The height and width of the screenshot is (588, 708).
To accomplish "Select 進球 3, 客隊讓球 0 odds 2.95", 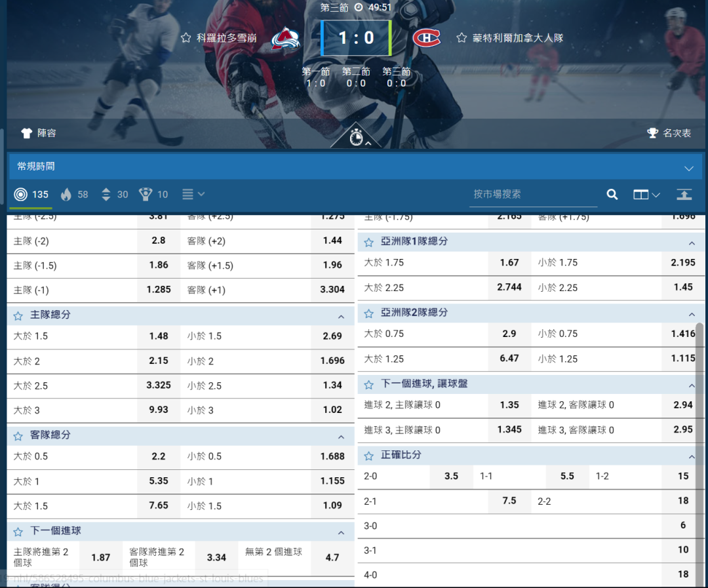I will point(682,430).
